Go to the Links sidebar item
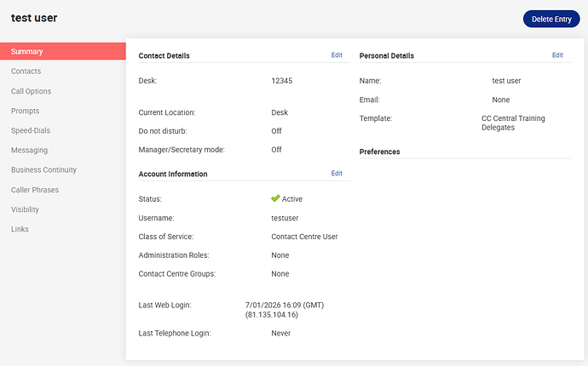This screenshot has width=588, height=366. (x=20, y=229)
